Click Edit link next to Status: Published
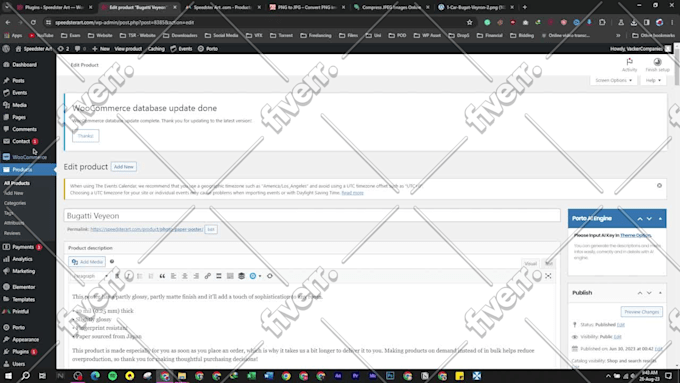Viewport: 680px width, 383px height. (x=621, y=324)
